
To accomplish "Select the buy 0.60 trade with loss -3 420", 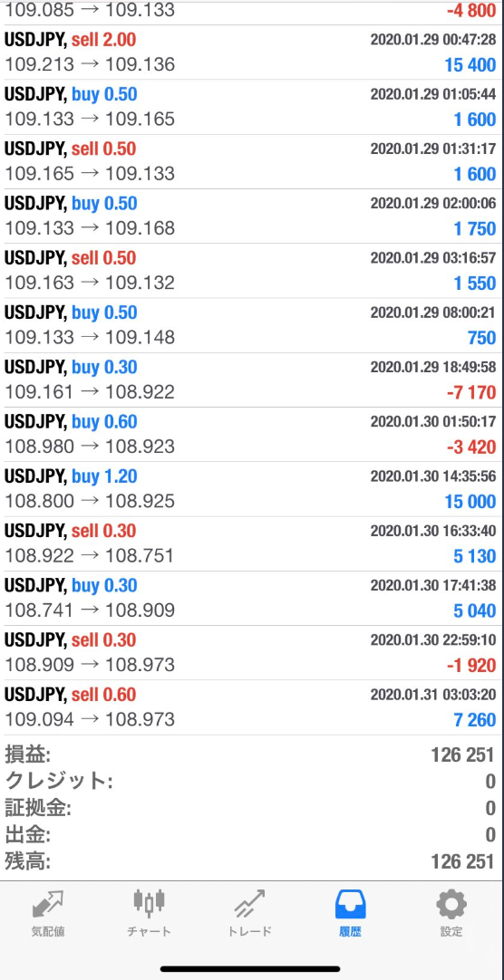I will 252,435.
